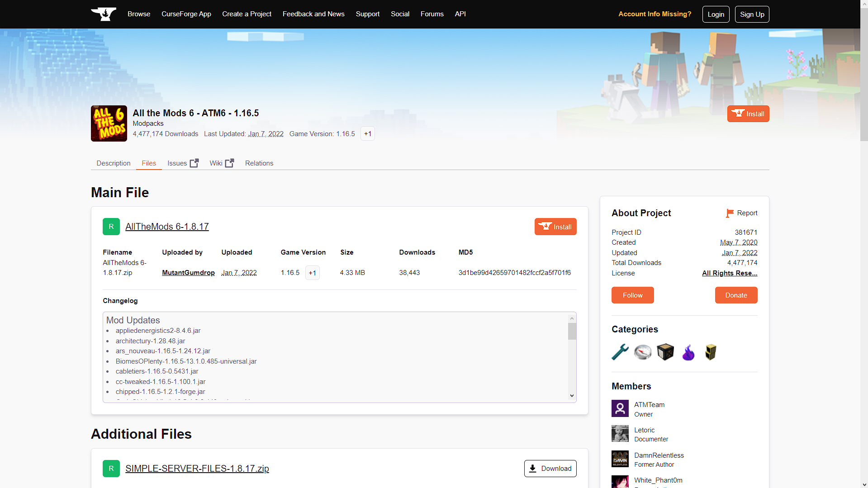Switch to the Description tab
Viewport: 868px width, 488px height.
(x=113, y=163)
